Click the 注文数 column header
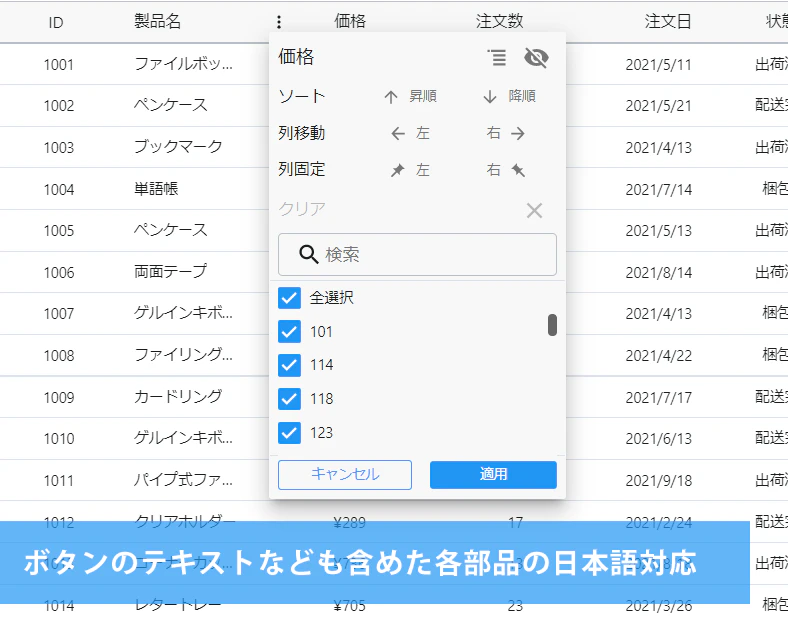The height and width of the screenshot is (621, 788). tap(500, 22)
